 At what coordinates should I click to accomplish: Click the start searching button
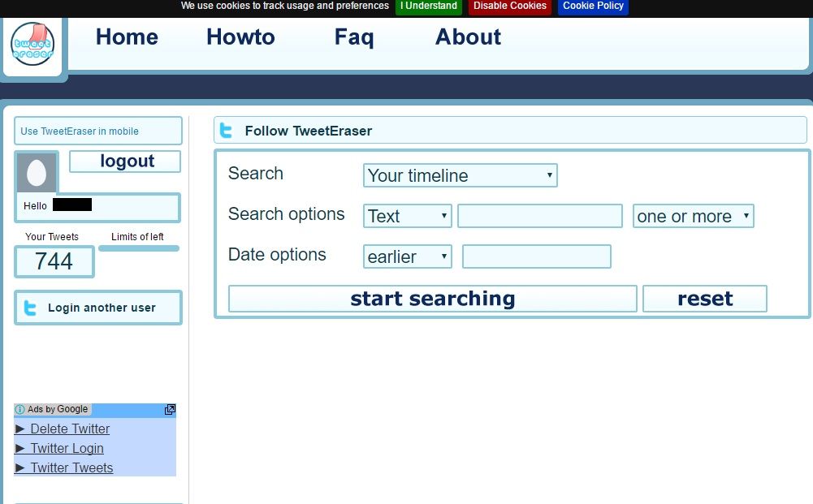(432, 299)
